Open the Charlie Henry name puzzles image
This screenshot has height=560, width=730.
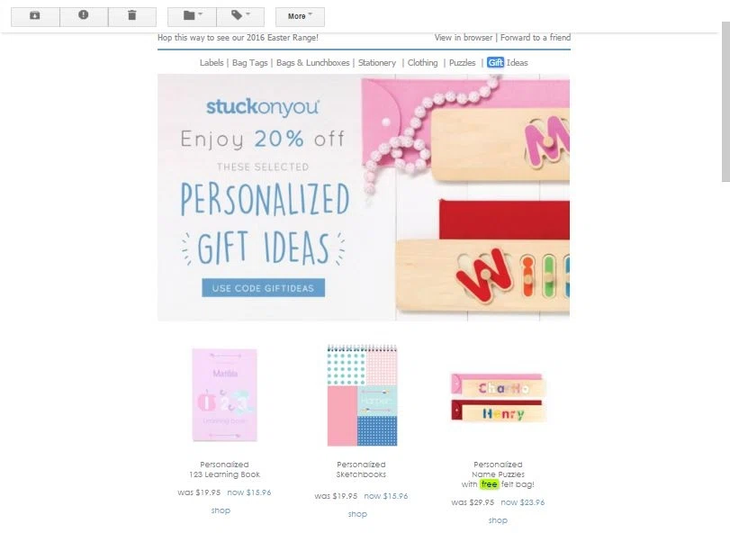pyautogui.click(x=498, y=397)
